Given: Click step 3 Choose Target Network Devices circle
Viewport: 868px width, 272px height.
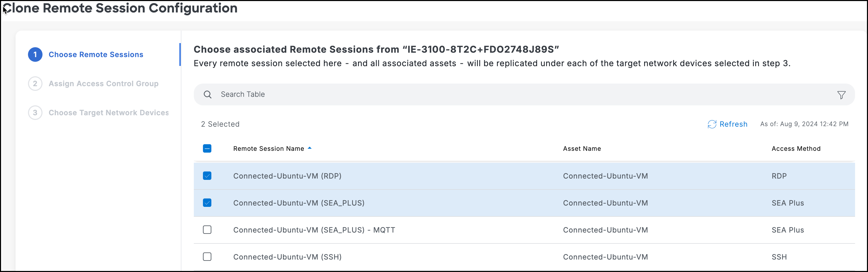Looking at the screenshot, I should (35, 112).
